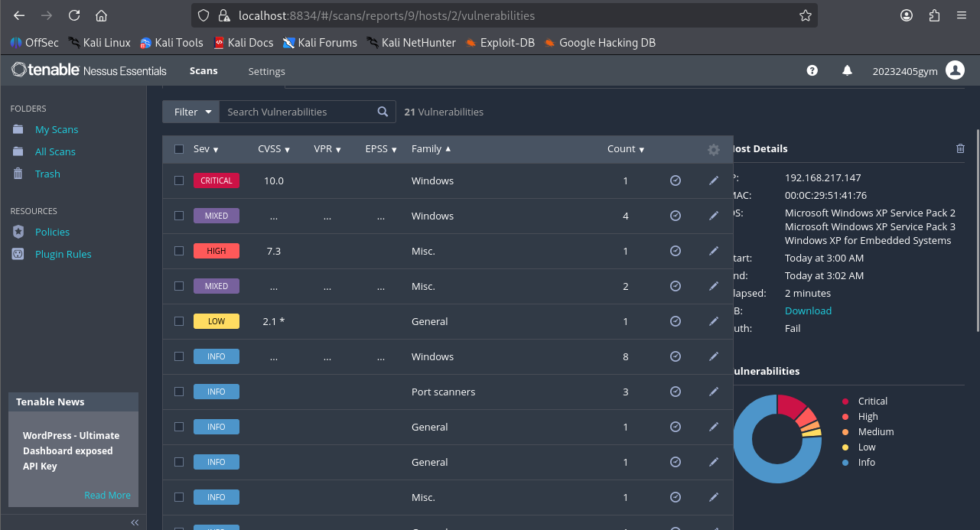980x530 pixels.
Task: Open the Settings tab
Action: 266,71
